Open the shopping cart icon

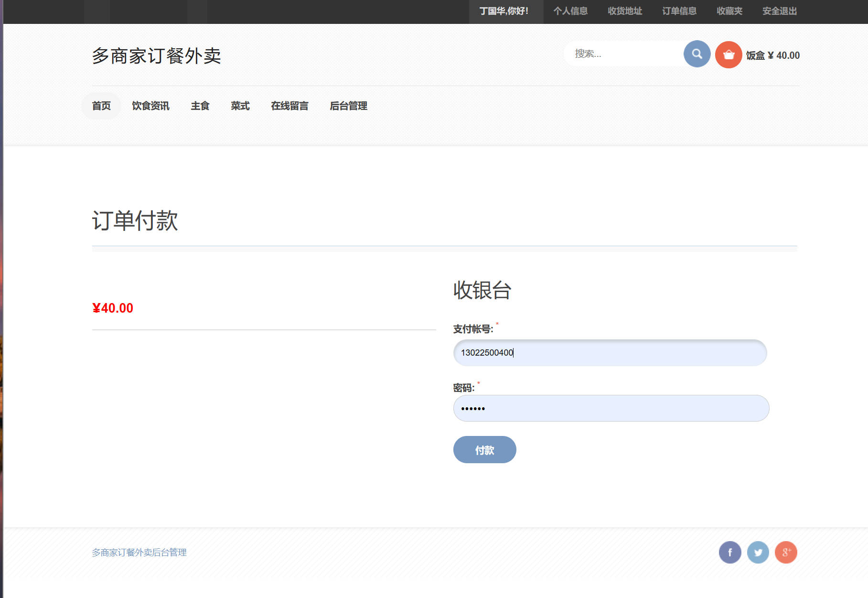728,54
